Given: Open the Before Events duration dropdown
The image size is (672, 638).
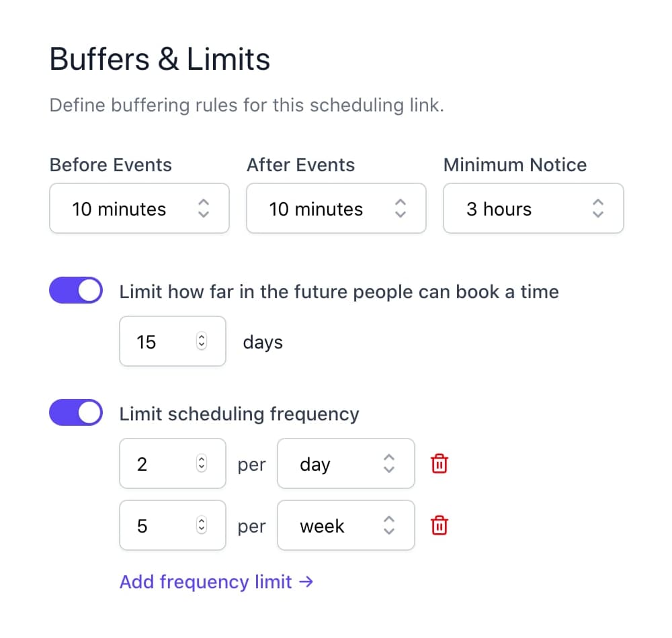Looking at the screenshot, I should pos(139,209).
